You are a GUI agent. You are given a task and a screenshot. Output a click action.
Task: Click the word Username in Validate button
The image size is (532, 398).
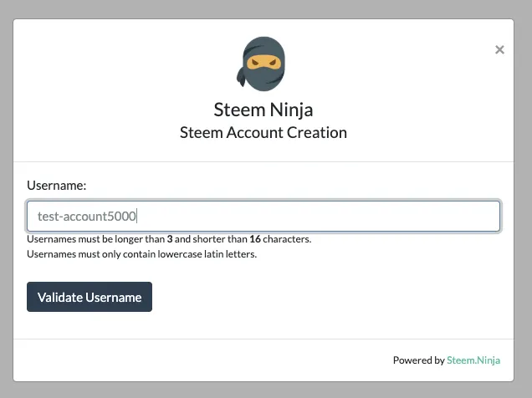114,298
